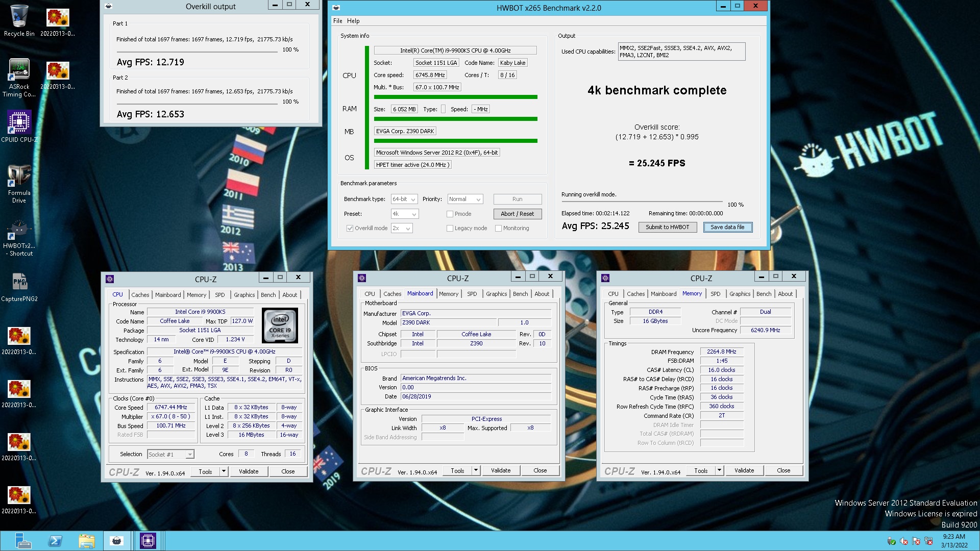Click the Server Manager taskbar icon
Viewport: 980px width, 551px height.
(23, 541)
